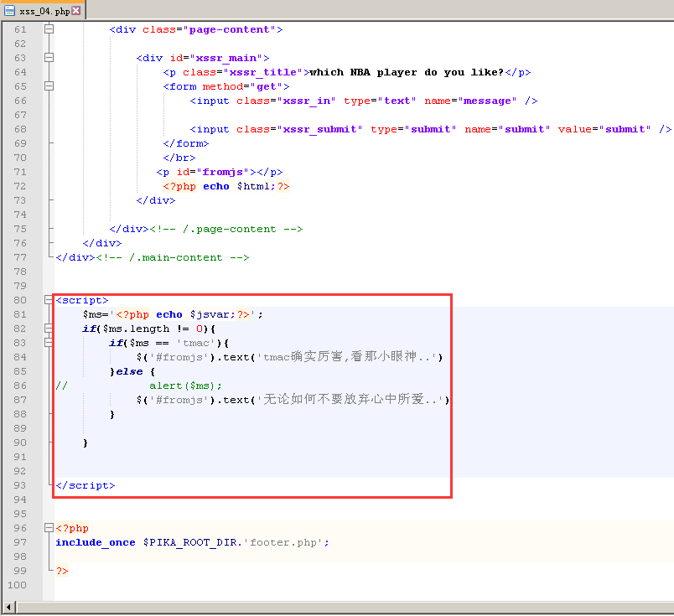Click line number 81 in the margin
Screen dimensions: 674x616
pyautogui.click(x=20, y=314)
